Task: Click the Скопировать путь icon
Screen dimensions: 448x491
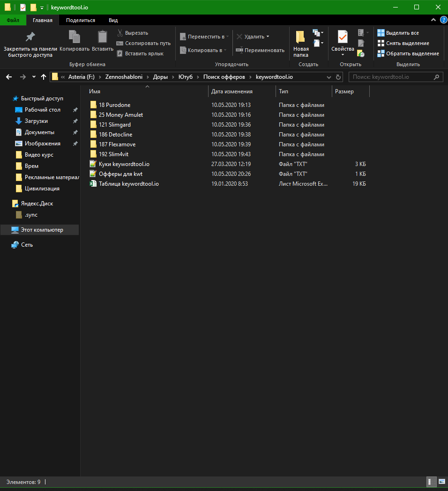Action: [119, 43]
